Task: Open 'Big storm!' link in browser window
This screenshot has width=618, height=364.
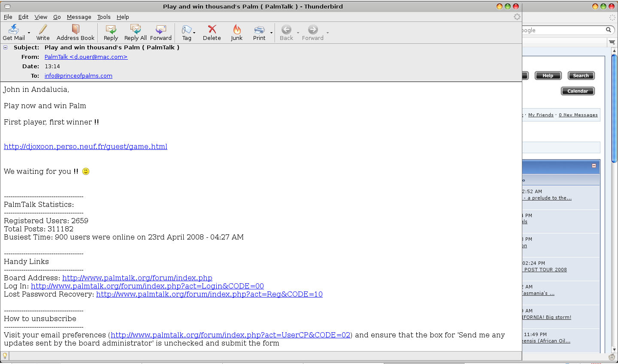Action: click(547, 317)
